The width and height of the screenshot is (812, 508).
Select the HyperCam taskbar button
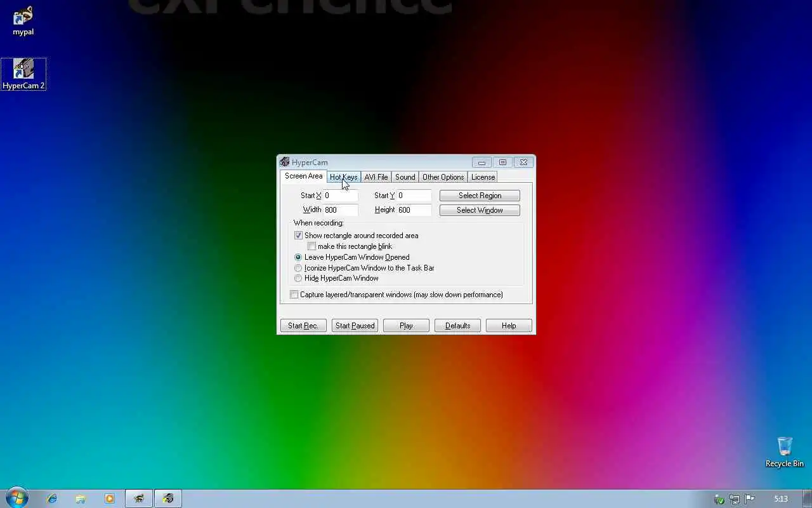[x=168, y=498]
